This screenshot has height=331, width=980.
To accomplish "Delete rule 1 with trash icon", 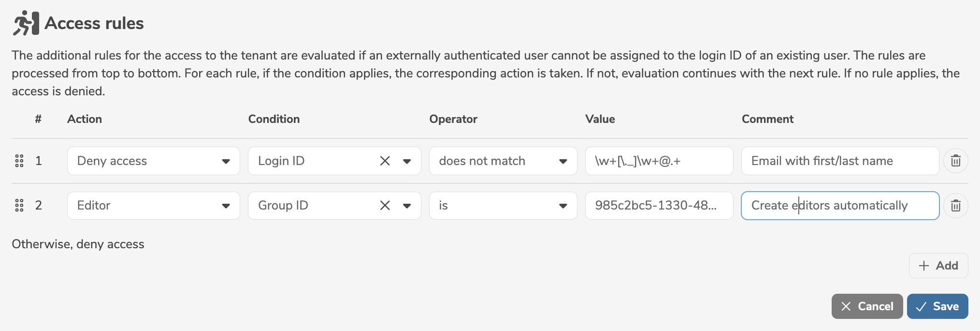I will (955, 161).
